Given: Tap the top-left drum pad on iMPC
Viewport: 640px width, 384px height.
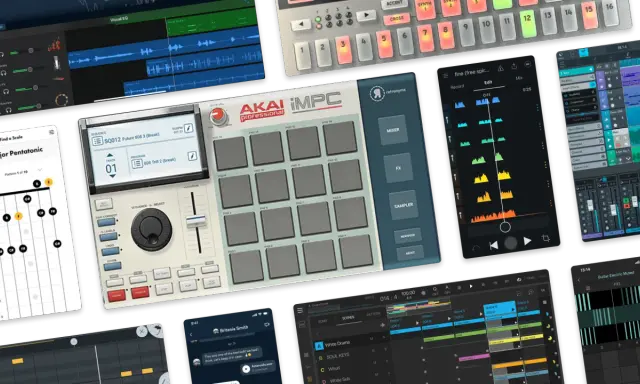Looking at the screenshot, I should point(230,153).
